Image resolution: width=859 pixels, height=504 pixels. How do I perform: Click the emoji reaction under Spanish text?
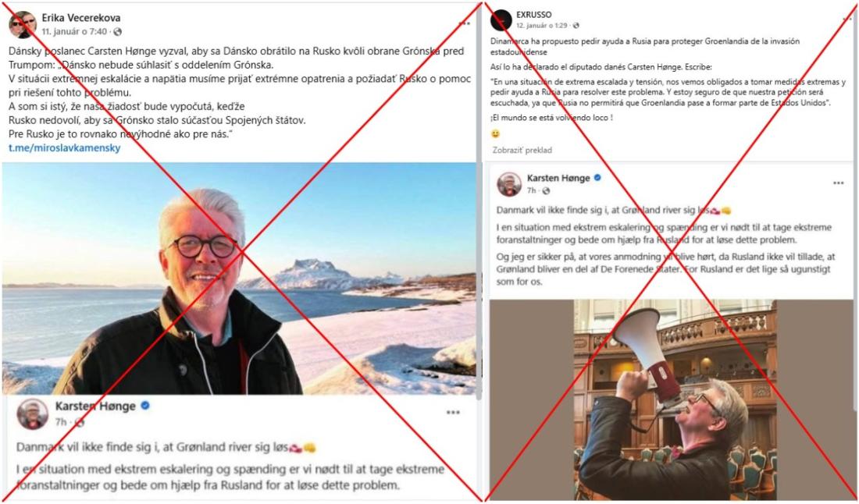tap(495, 133)
